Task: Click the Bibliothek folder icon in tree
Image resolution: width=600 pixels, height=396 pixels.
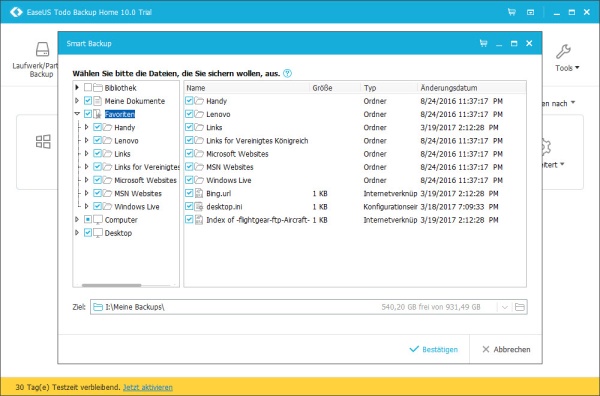Action: (98, 88)
